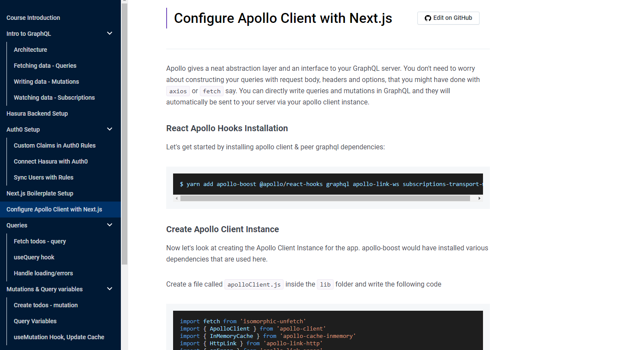Click the import fetch from 'isomorphic-unfetch' line
This screenshot has width=644, height=350.
(x=243, y=321)
